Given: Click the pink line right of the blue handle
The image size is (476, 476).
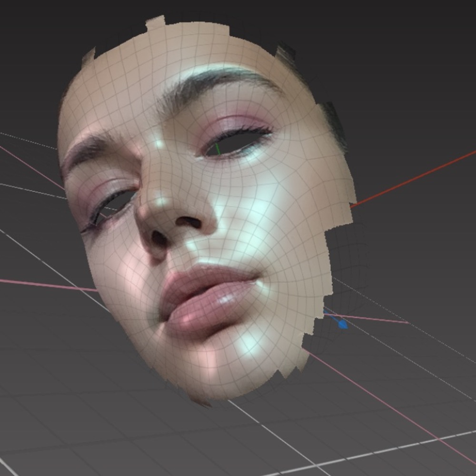Looking at the screenshot, I should [381, 319].
